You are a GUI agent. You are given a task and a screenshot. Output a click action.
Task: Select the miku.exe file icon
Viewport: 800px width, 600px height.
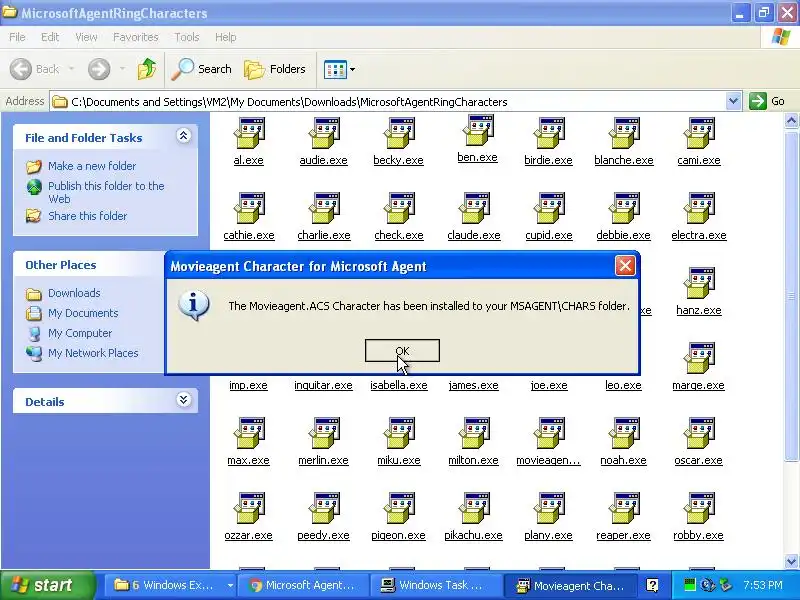pyautogui.click(x=399, y=434)
